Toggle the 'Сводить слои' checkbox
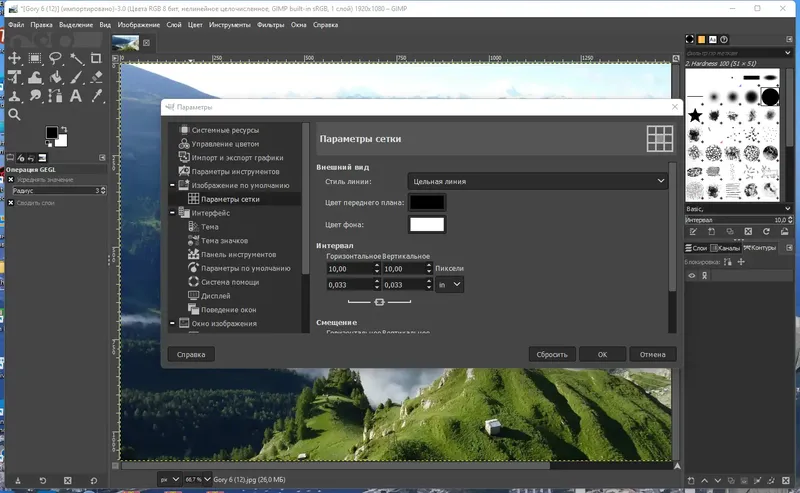The width and height of the screenshot is (800, 493). (11, 203)
